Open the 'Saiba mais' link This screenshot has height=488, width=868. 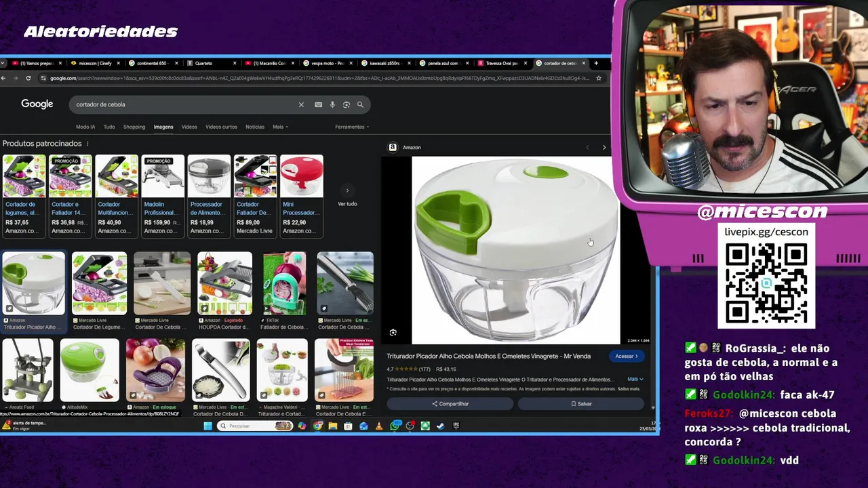(x=629, y=389)
